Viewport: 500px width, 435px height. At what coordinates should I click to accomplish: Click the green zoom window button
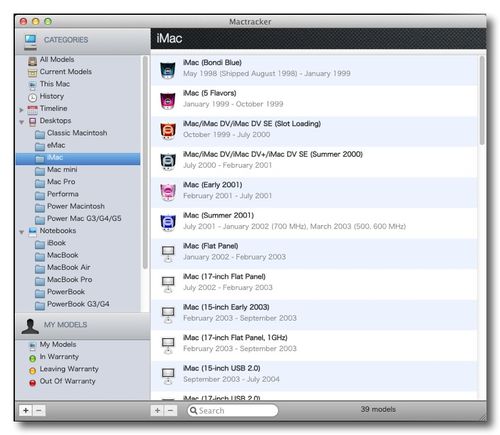[x=48, y=22]
